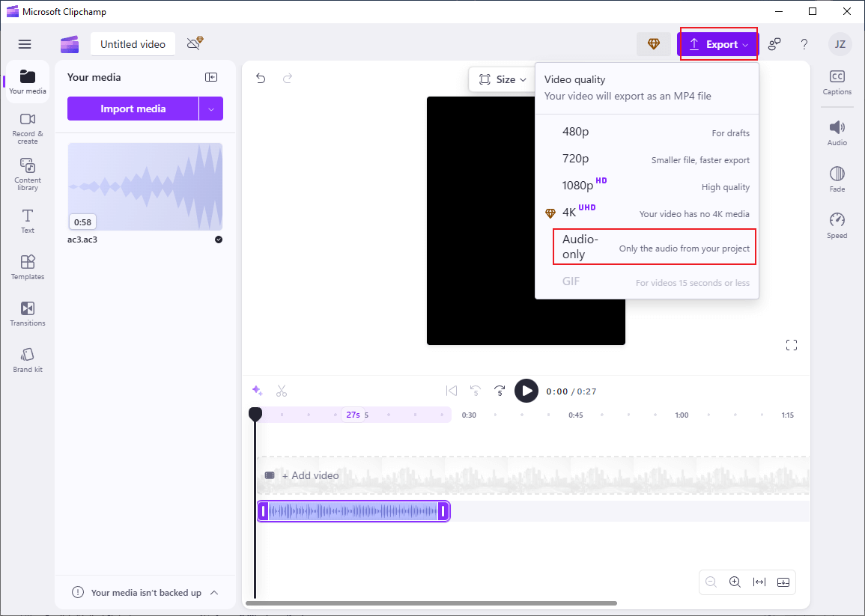Open the JZ account profile
Viewport: 865px width, 616px height.
pyautogui.click(x=840, y=44)
